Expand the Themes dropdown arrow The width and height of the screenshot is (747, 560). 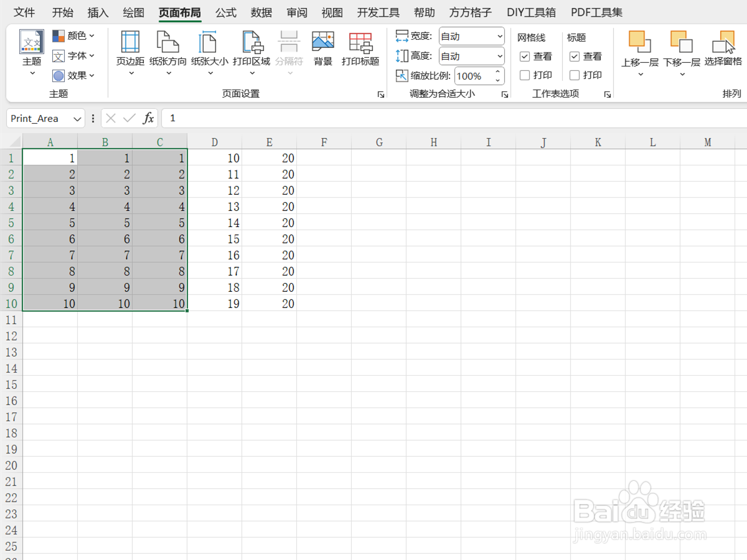[32, 73]
